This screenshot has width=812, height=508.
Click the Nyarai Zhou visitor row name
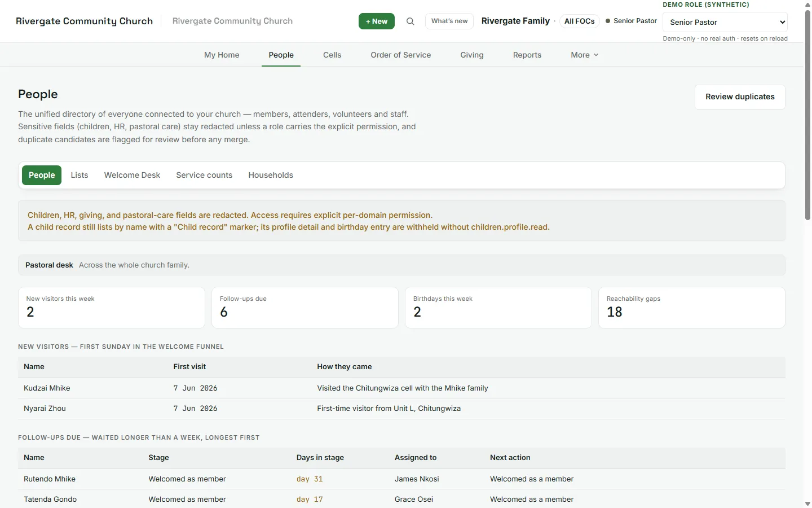(x=45, y=409)
